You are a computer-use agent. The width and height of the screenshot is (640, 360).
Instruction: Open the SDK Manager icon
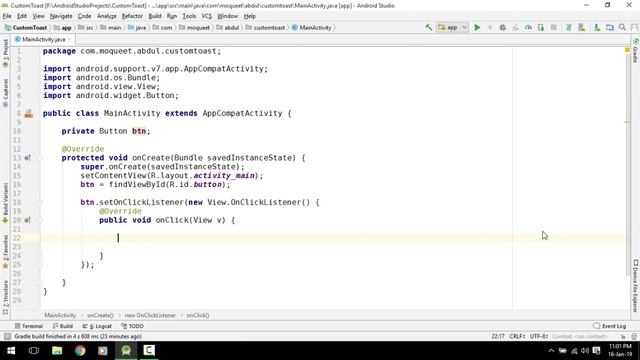[x=597, y=27]
